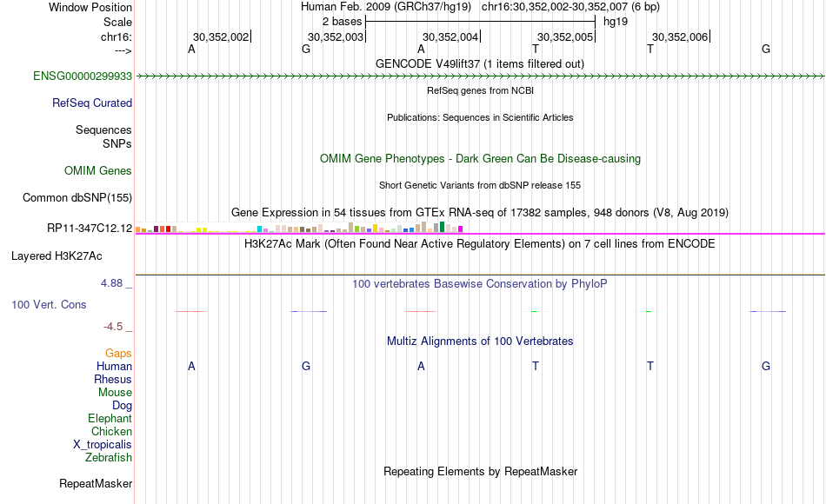826x504 pixels.
Task: Click the -4.5 PhyloP lower scale value
Action: coord(113,327)
